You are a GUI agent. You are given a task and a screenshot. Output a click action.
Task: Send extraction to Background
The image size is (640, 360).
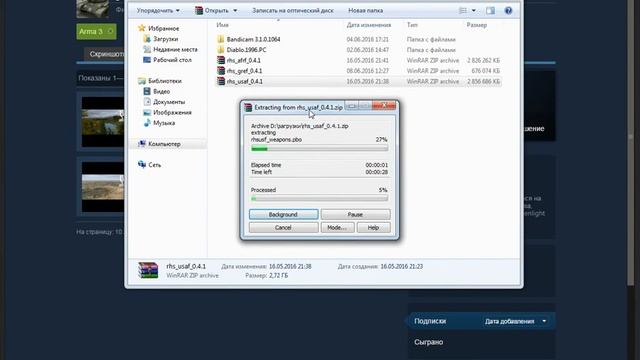tap(283, 214)
